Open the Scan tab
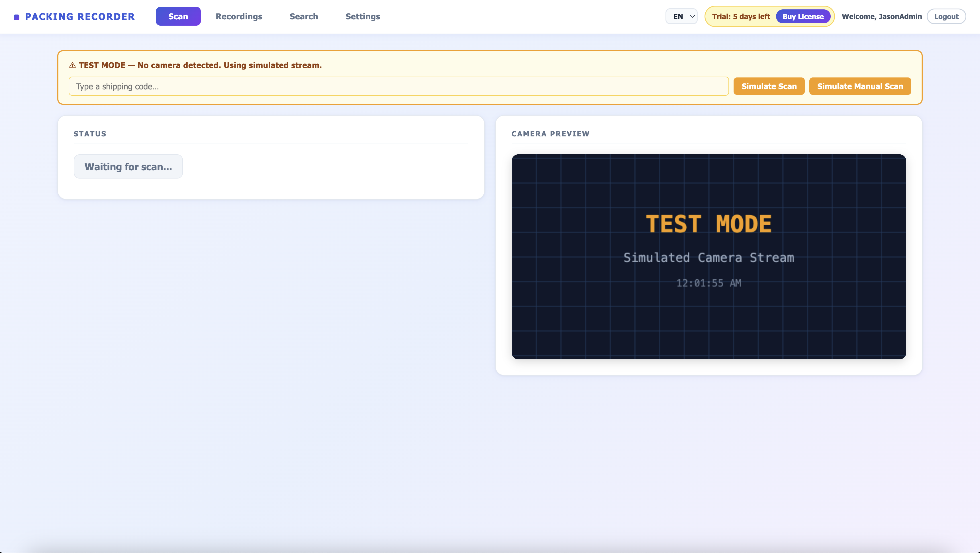This screenshot has height=553, width=980. coord(178,16)
